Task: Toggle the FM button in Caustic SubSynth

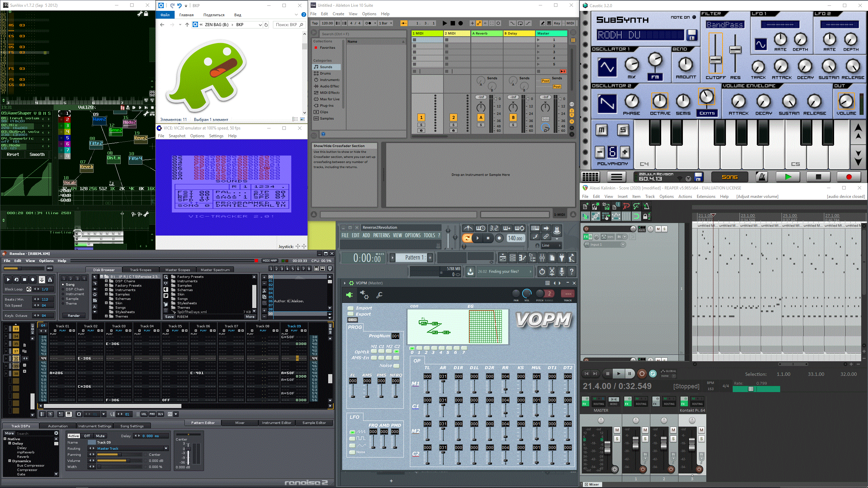Action: tap(655, 77)
